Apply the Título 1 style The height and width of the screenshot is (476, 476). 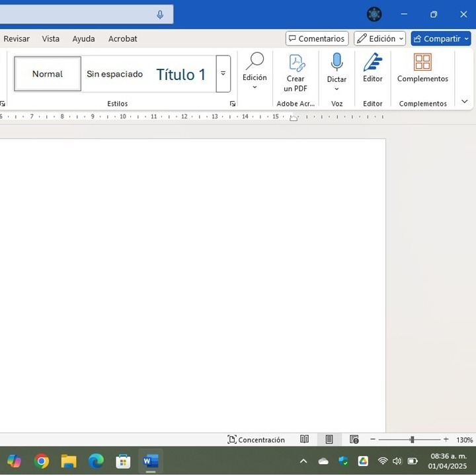[181, 74]
